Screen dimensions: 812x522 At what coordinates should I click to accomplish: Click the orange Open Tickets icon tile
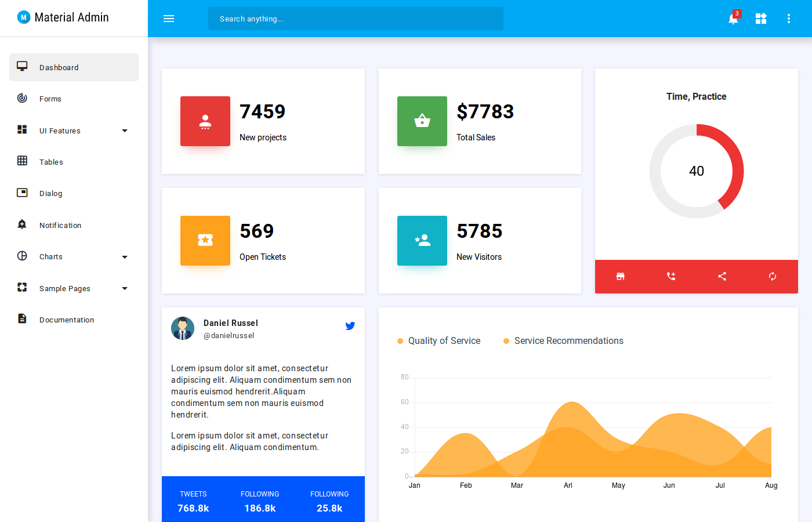205,241
